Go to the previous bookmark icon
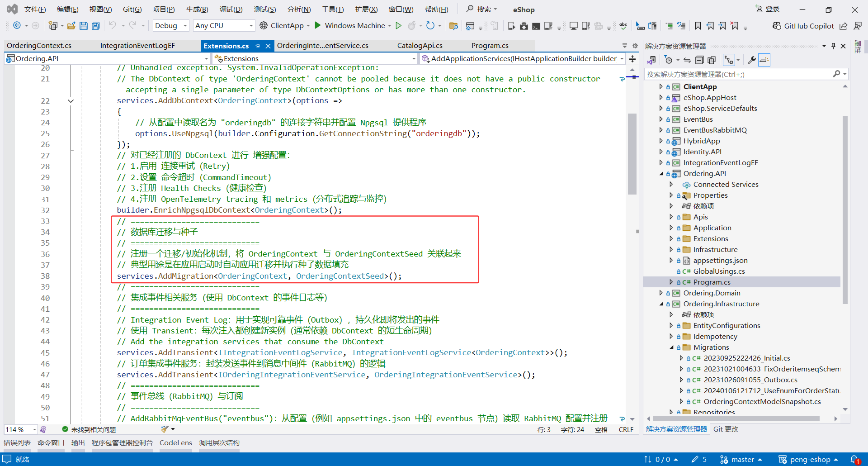868x466 pixels. 710,26
